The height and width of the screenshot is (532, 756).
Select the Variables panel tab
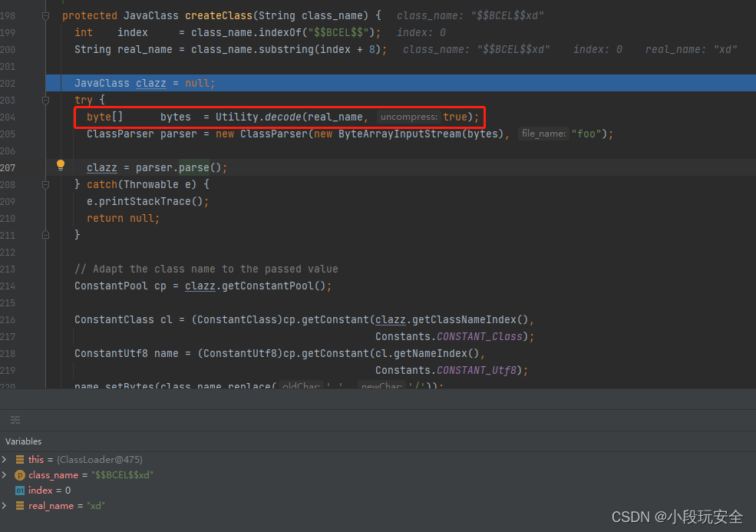[23, 441]
